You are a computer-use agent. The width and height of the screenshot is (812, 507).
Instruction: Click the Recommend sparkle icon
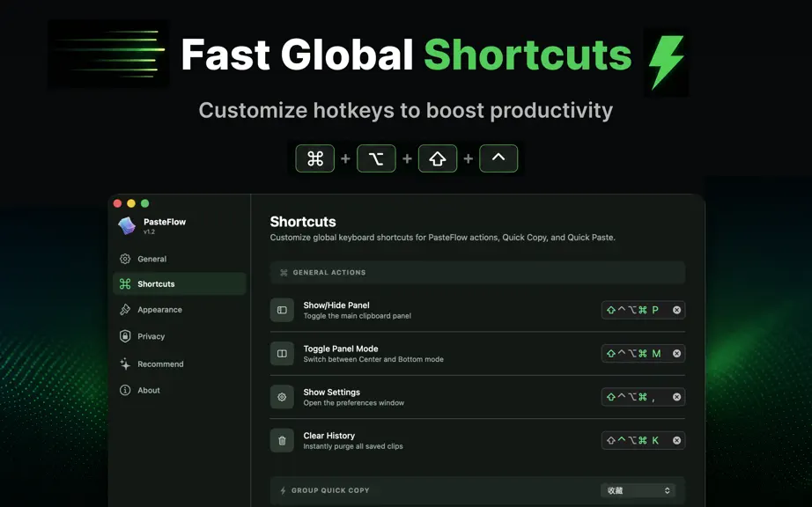point(125,364)
